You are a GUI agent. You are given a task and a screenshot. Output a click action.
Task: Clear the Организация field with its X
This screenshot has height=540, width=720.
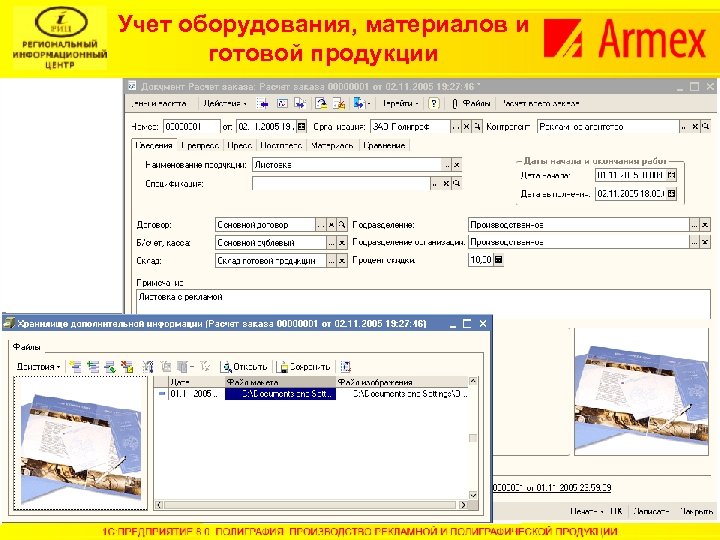pyautogui.click(x=466, y=126)
